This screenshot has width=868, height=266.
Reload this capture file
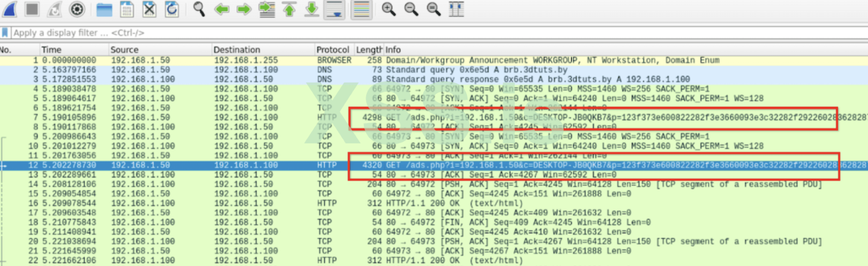click(172, 9)
